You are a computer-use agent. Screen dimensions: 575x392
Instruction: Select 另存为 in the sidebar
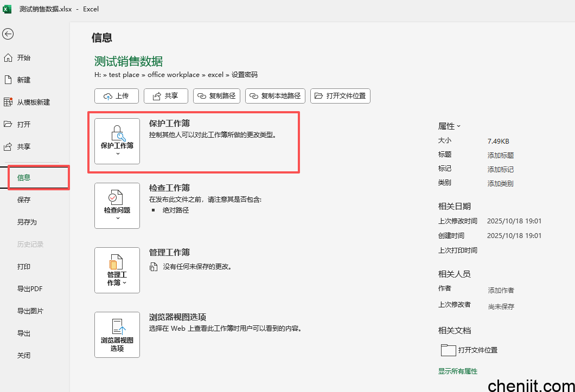pos(27,222)
